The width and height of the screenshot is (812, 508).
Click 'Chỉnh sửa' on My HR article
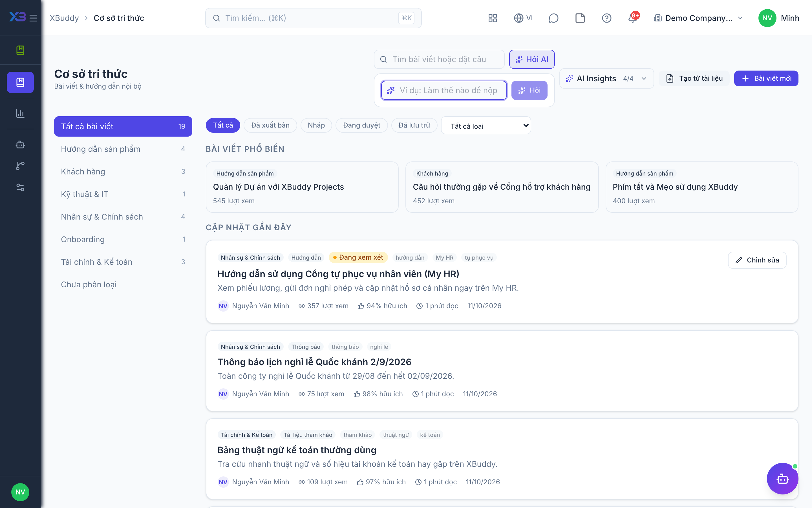(757, 260)
